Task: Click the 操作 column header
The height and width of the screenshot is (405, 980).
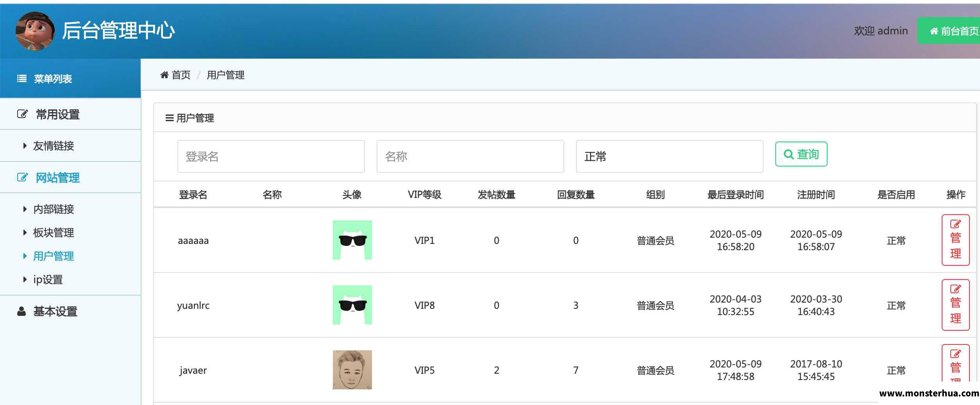Action: pos(956,194)
